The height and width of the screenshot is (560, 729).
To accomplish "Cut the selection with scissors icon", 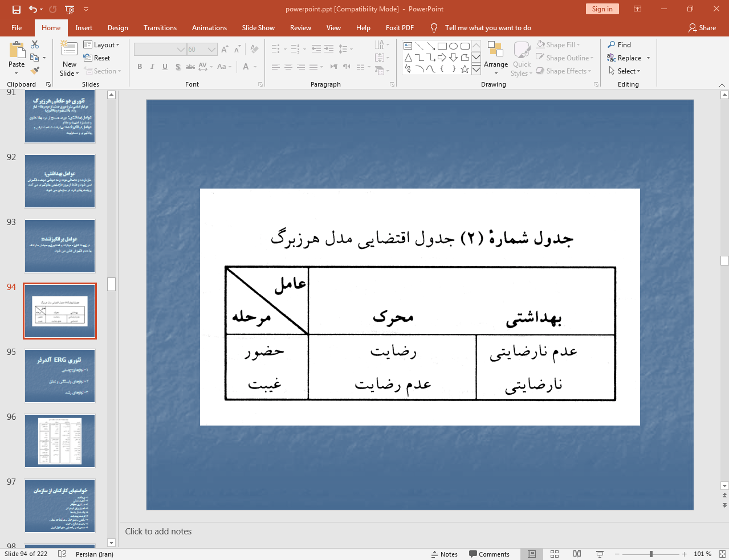I will (x=35, y=44).
